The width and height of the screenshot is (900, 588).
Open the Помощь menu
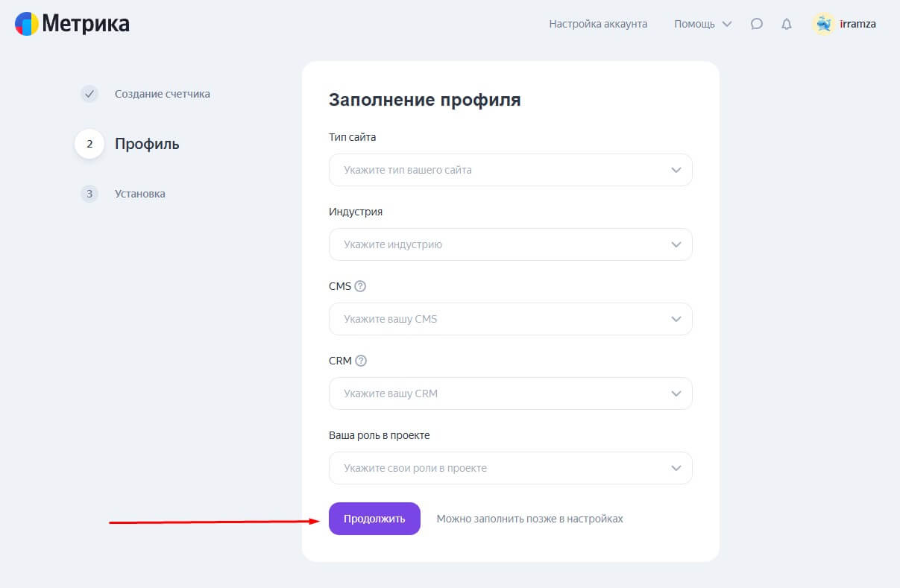pos(702,24)
